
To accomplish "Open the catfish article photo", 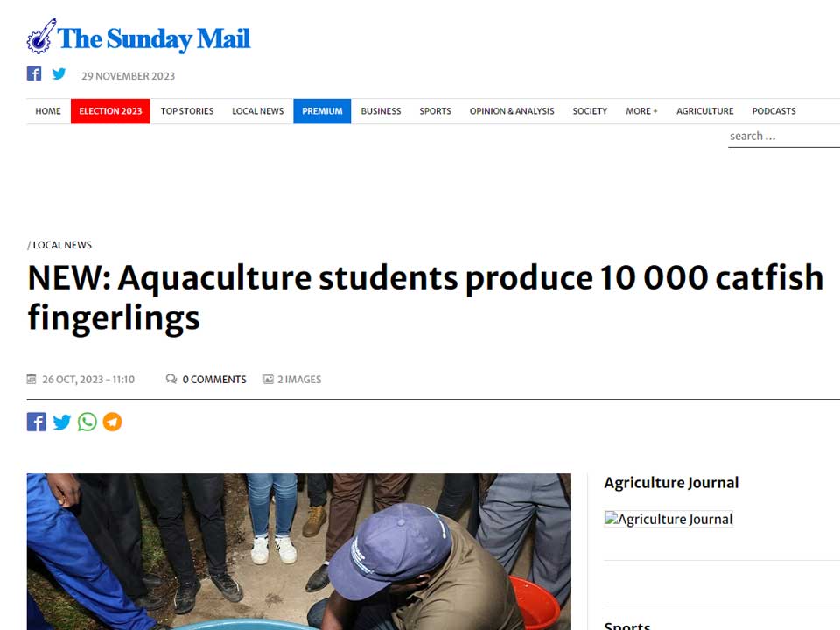I will (x=298, y=551).
